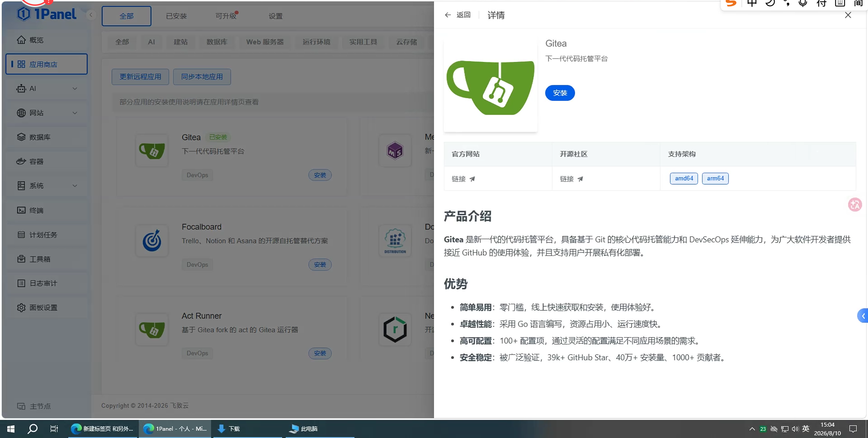Filter apps by 全部 category
Image resolution: width=868 pixels, height=438 pixels.
pyautogui.click(x=122, y=42)
